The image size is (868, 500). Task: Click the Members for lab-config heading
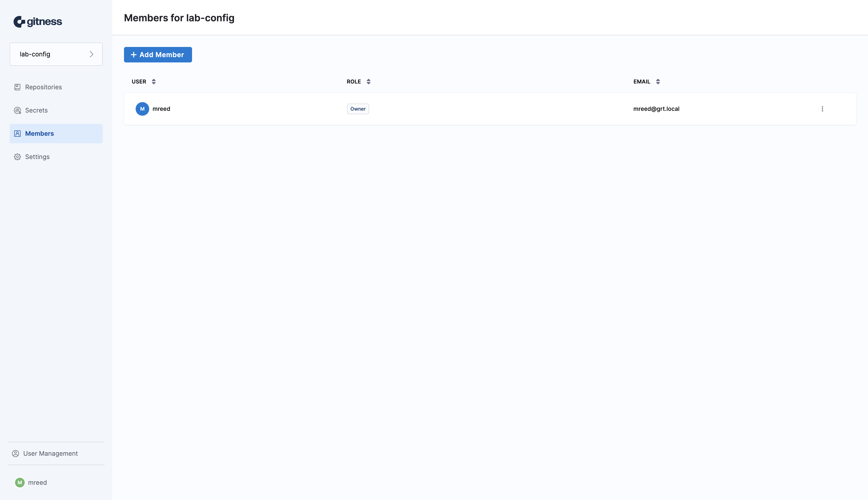[x=179, y=18]
